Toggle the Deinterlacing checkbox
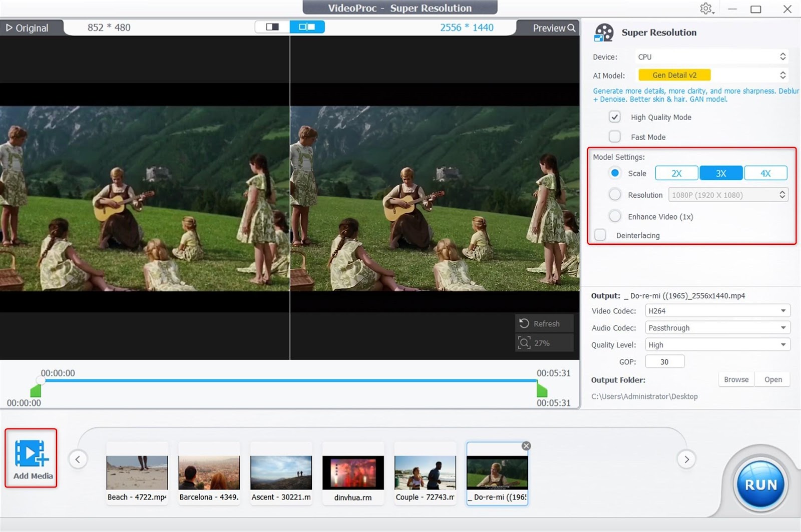 (600, 234)
